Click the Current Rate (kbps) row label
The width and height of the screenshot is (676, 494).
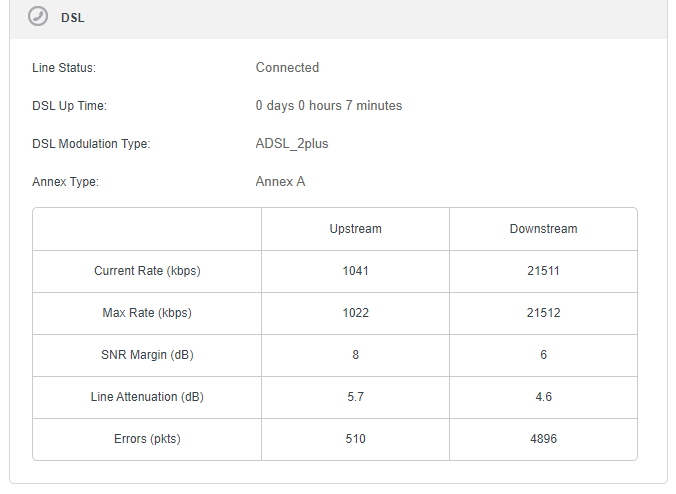click(147, 271)
